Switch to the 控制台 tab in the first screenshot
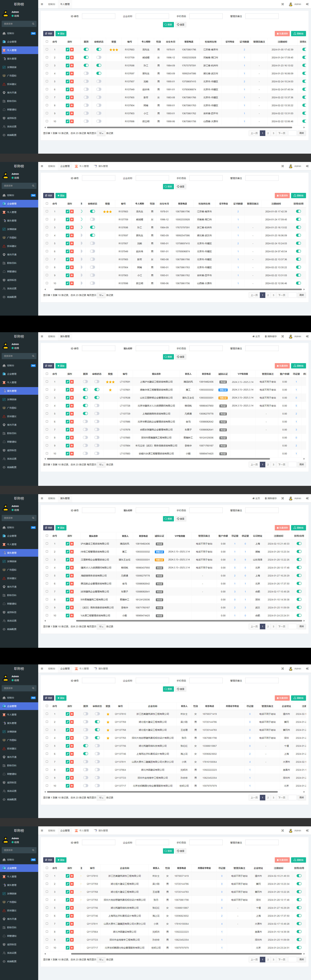The width and height of the screenshot is (311, 980). click(x=52, y=4)
